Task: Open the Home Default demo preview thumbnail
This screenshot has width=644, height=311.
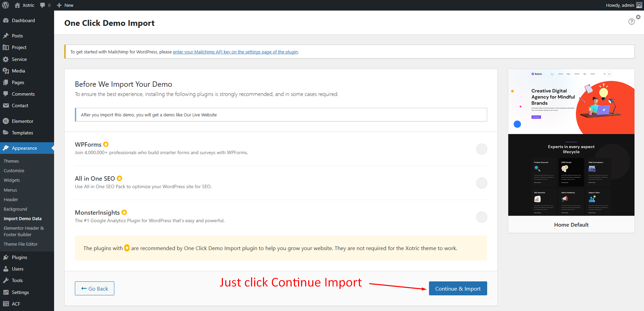Action: tap(571, 143)
